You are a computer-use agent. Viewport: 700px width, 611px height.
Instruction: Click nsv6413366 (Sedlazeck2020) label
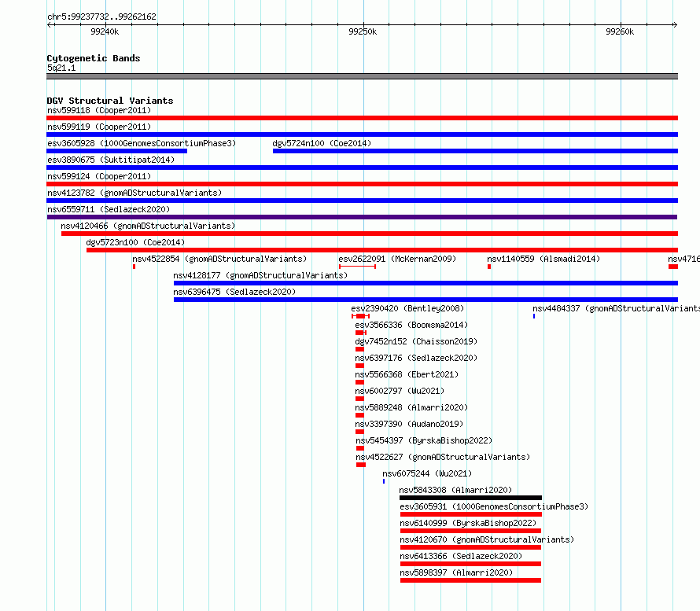coord(461,556)
